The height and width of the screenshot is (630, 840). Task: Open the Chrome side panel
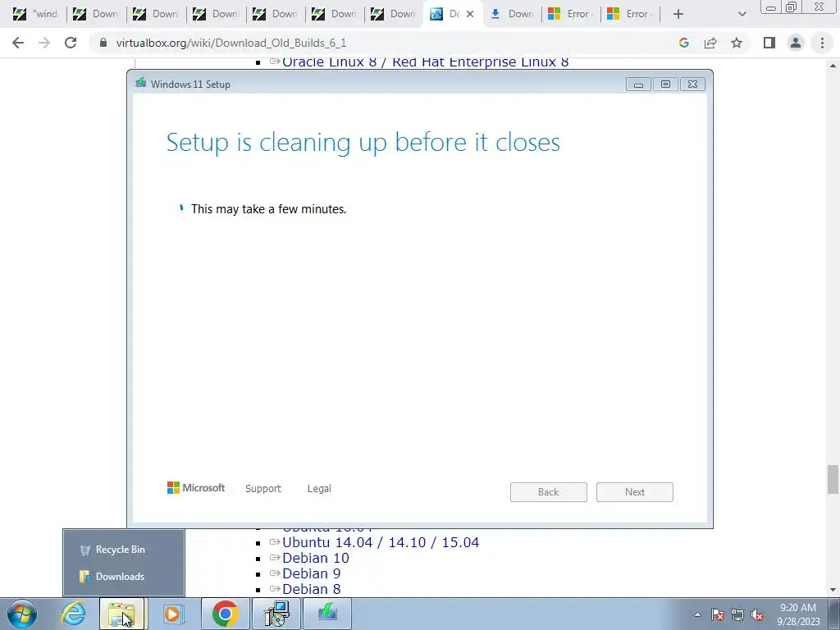tap(769, 43)
